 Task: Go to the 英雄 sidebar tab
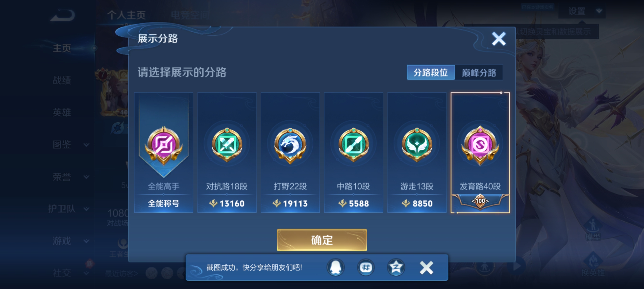pyautogui.click(x=62, y=112)
